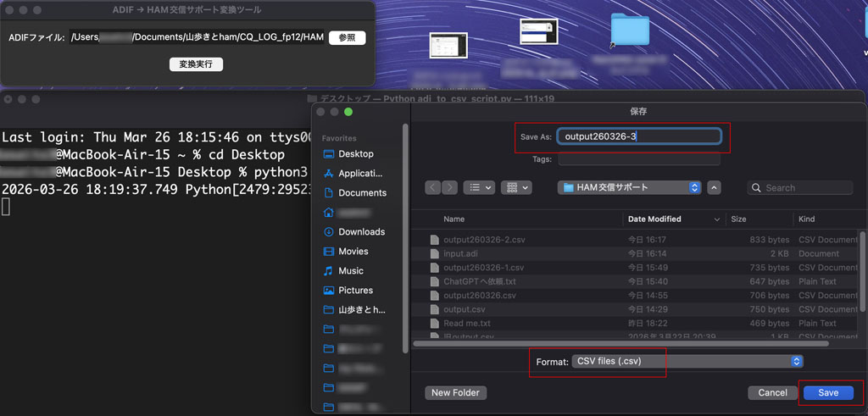Viewport: 868px width, 416px height.
Task: Open Music folder in the sidebar
Action: [x=350, y=271]
